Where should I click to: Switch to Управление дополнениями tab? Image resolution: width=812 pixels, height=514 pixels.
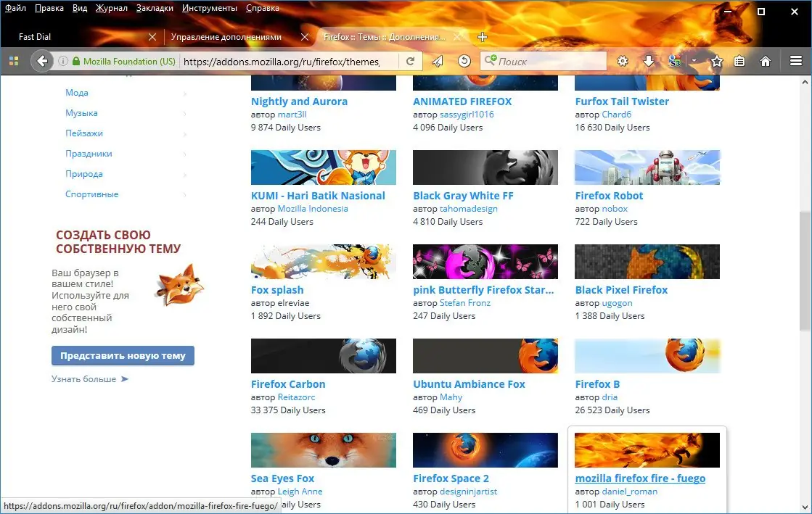pyautogui.click(x=226, y=37)
